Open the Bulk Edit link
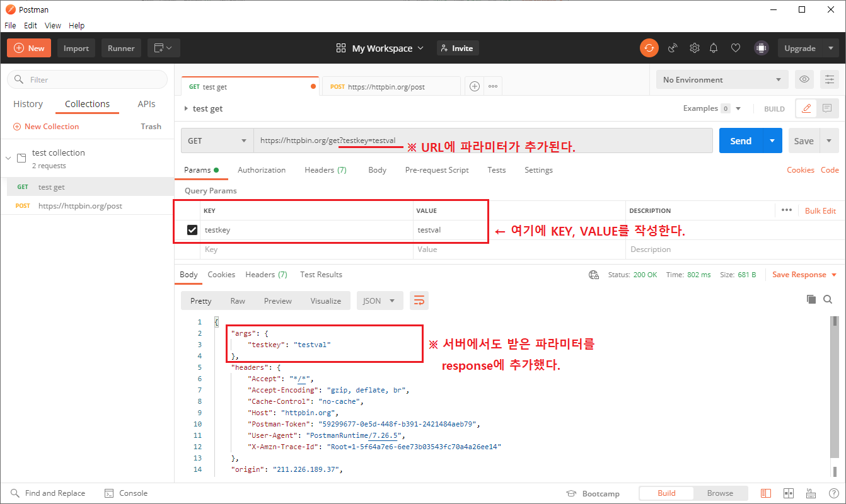 coord(820,210)
